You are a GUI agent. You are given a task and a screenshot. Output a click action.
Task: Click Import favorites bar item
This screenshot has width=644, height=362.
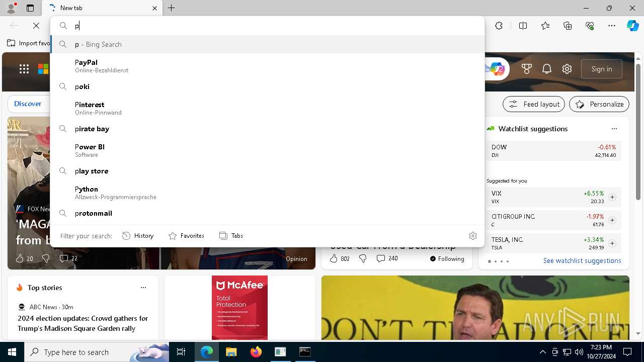(x=29, y=43)
